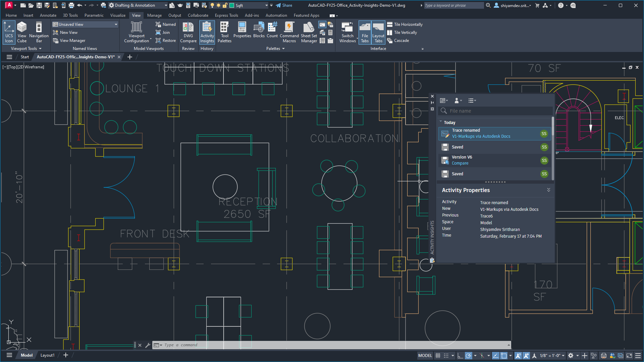Image resolution: width=644 pixels, height=362 pixels.
Task: Open the Activity Insights palette
Action: pyautogui.click(x=207, y=32)
